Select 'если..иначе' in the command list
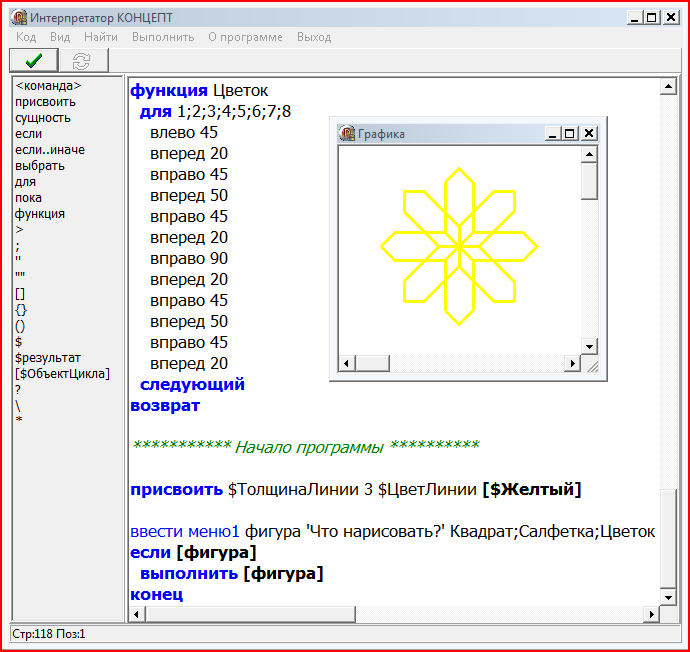Viewport: 690px width, 652px height. tap(50, 150)
